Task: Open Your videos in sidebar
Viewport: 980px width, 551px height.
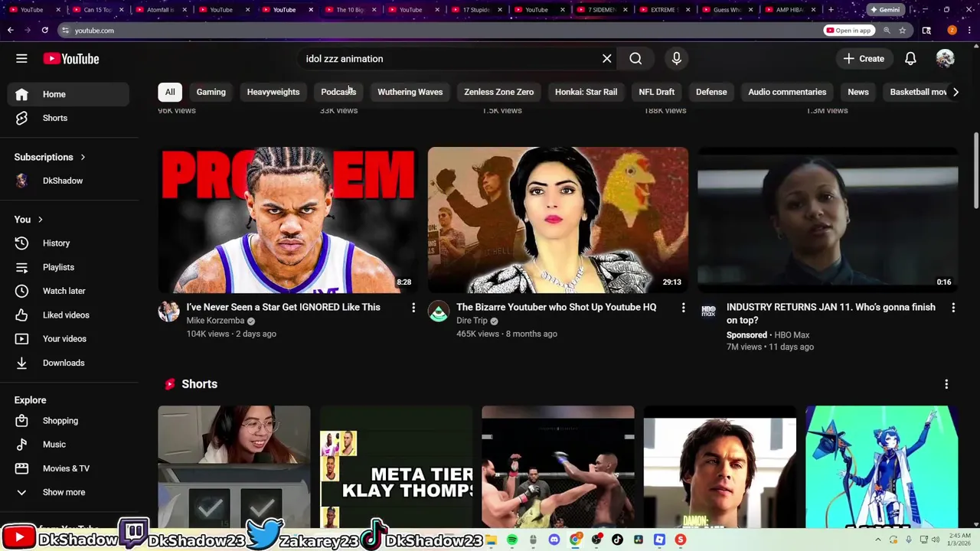Action: pos(70,339)
